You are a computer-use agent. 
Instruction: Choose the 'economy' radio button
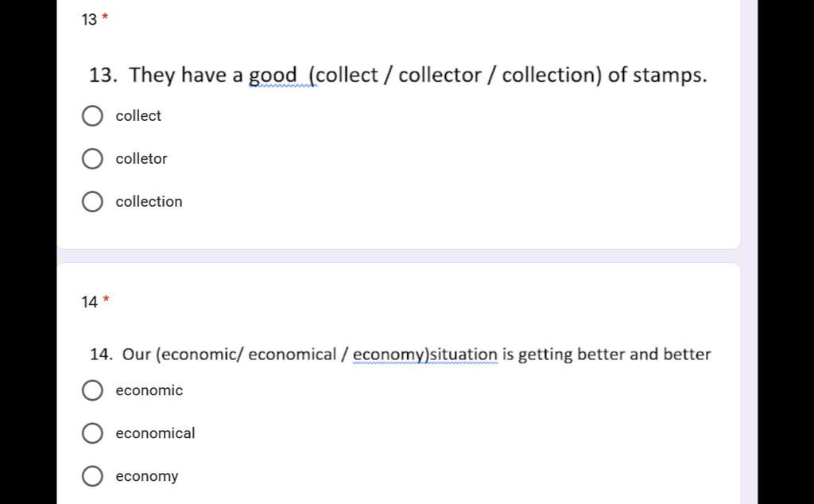92,476
